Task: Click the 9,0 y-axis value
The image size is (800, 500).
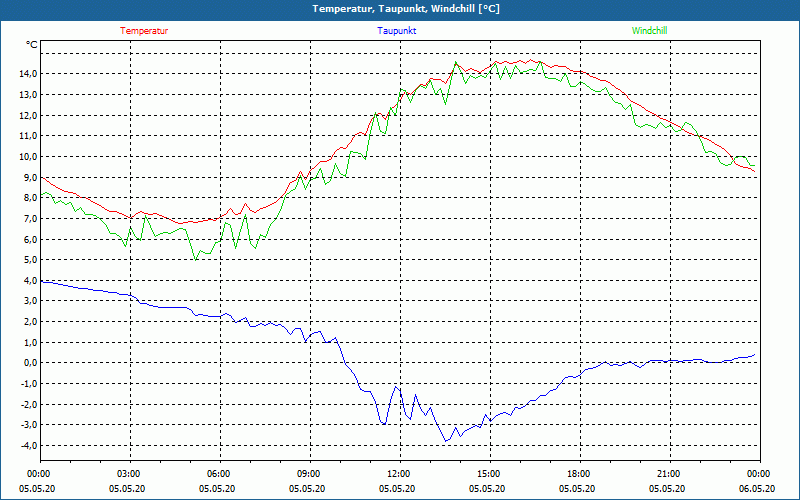Action: [x=31, y=178]
